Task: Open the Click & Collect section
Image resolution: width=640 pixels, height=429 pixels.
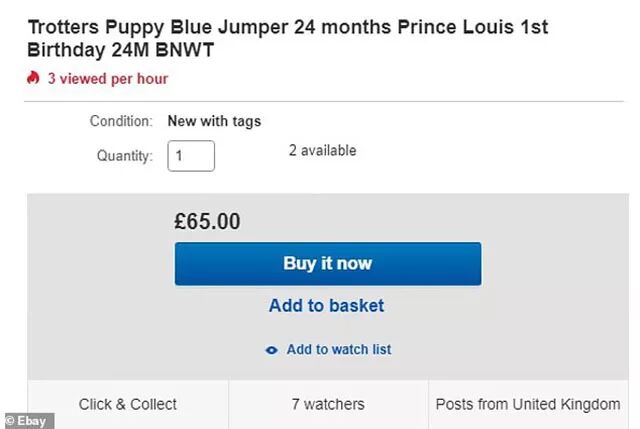Action: click(x=128, y=405)
